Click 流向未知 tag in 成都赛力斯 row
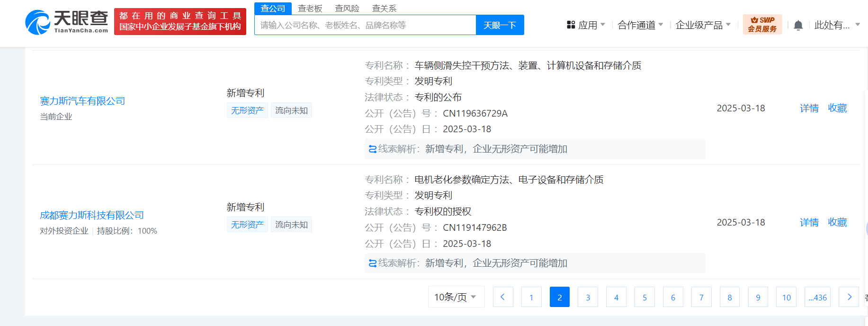The width and height of the screenshot is (868, 326). click(291, 225)
